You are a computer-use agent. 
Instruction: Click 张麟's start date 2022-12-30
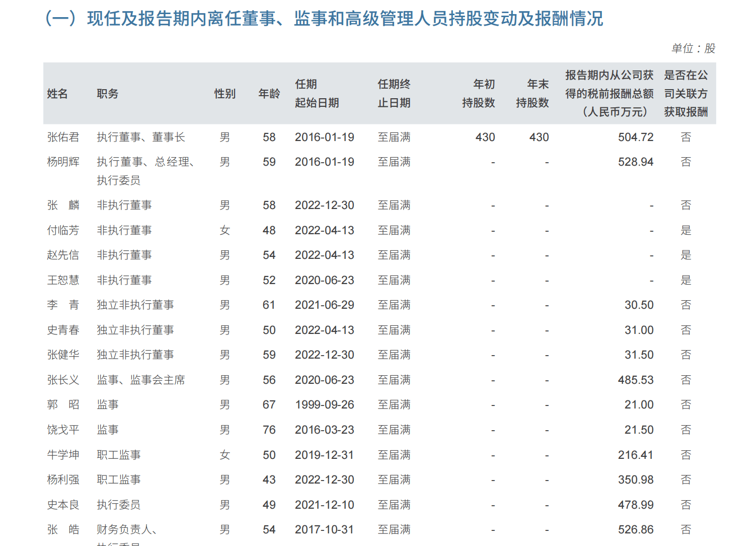tap(325, 205)
